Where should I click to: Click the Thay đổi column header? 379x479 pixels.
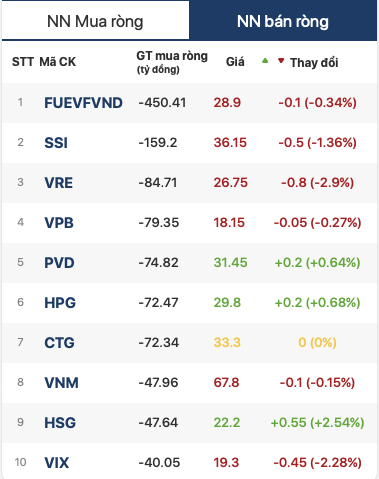314,63
